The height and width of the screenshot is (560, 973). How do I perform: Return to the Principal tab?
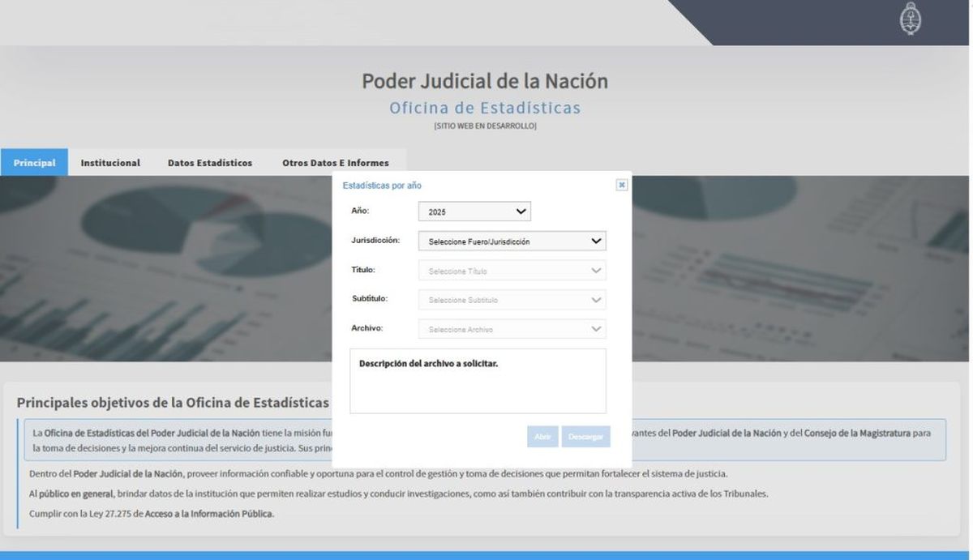(x=34, y=162)
